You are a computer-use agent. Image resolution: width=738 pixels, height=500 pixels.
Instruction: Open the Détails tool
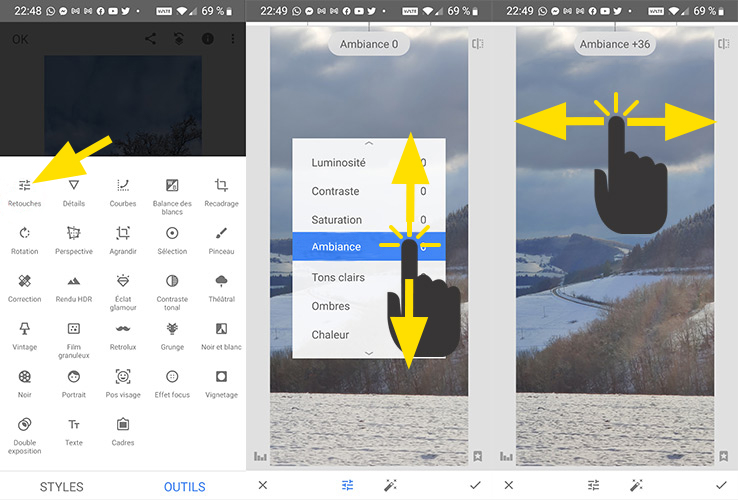tap(74, 193)
